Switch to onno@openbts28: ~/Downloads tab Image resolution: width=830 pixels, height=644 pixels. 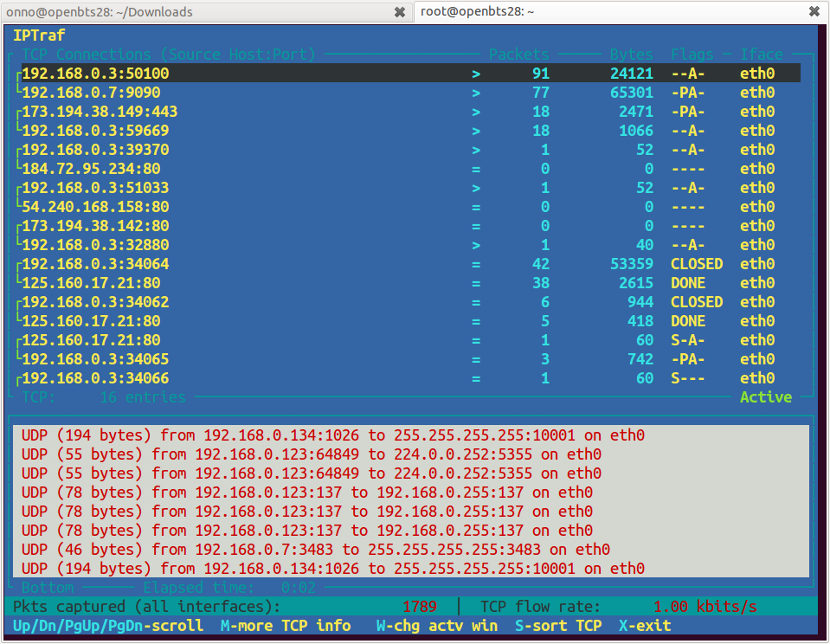coord(100,12)
